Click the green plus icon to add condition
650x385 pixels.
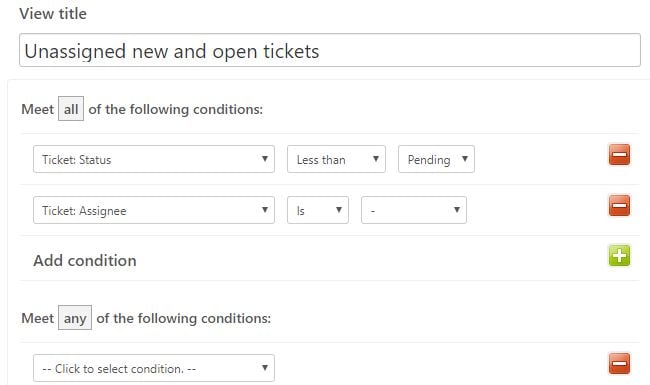click(619, 255)
